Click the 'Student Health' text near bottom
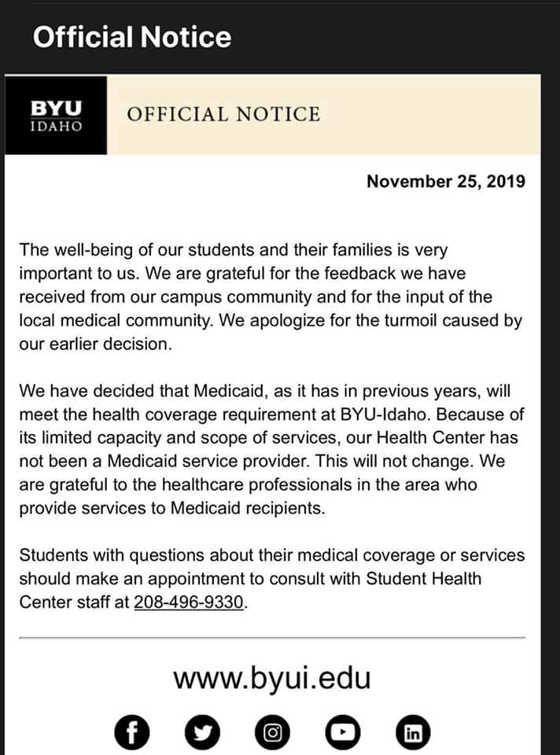The image size is (560, 755). (424, 578)
